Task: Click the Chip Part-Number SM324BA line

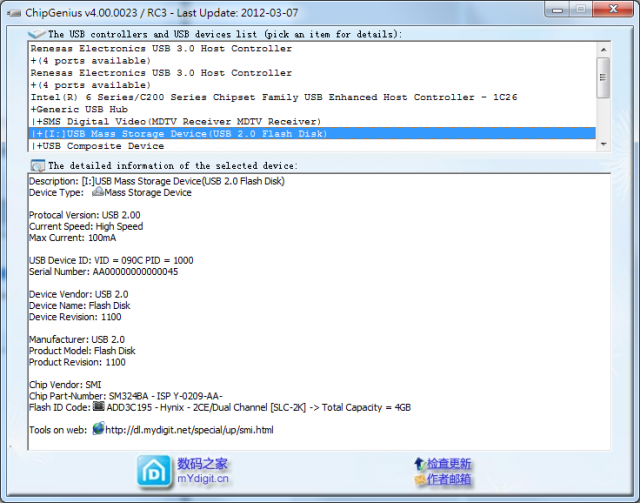Action: [126, 396]
